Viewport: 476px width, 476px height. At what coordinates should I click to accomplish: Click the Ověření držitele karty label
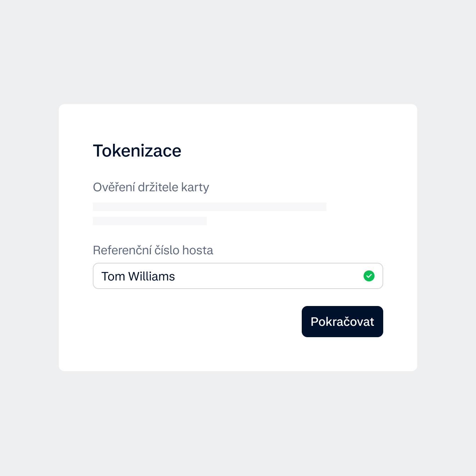151,187
